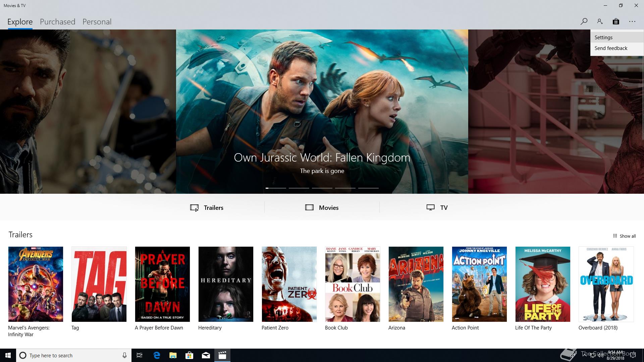644x362 pixels.
Task: Show the previous carousel banner on the left
Action: coord(88,112)
